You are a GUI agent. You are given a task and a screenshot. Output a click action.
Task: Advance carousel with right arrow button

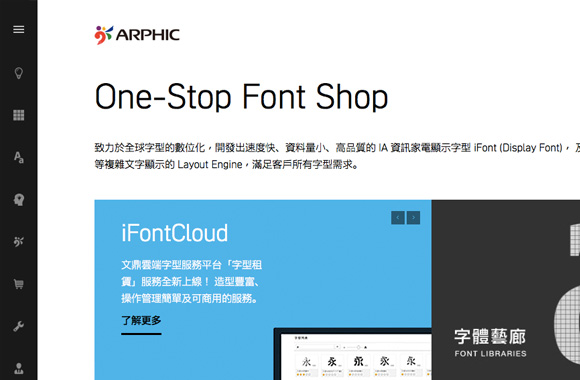pos(413,218)
